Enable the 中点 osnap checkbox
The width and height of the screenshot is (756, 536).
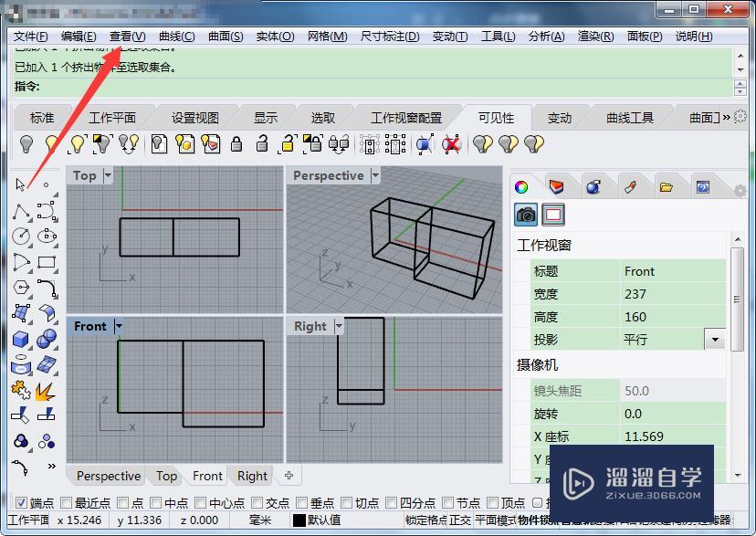[x=155, y=503]
